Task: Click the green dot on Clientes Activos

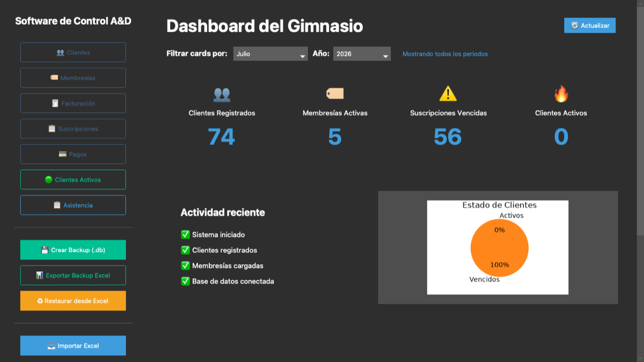Action: pos(48,180)
